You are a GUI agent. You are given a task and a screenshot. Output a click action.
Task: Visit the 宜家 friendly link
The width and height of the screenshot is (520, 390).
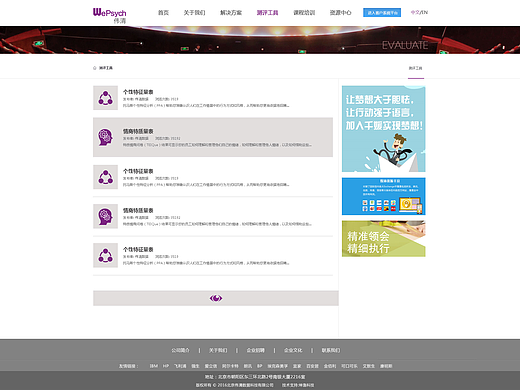(x=297, y=366)
